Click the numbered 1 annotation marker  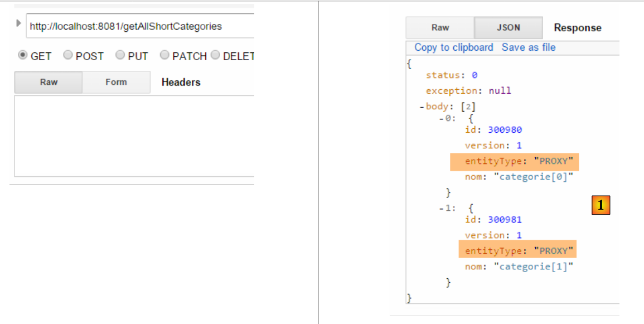tap(601, 206)
